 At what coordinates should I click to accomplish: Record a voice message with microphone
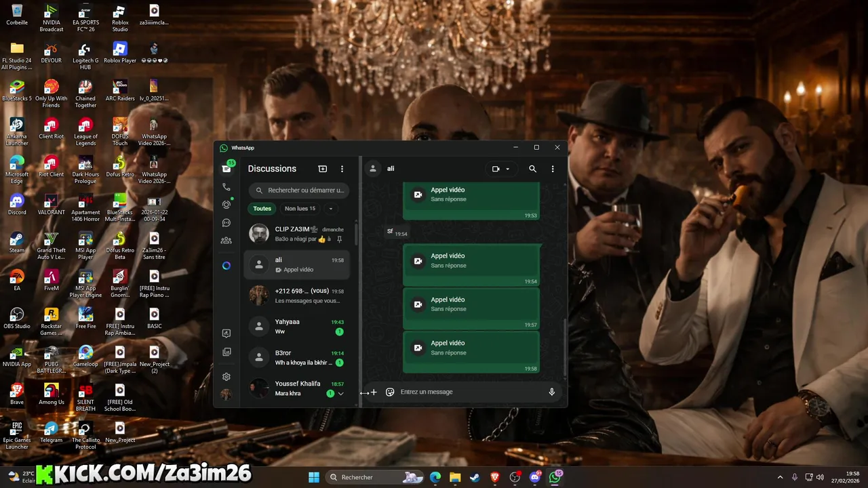(552, 392)
